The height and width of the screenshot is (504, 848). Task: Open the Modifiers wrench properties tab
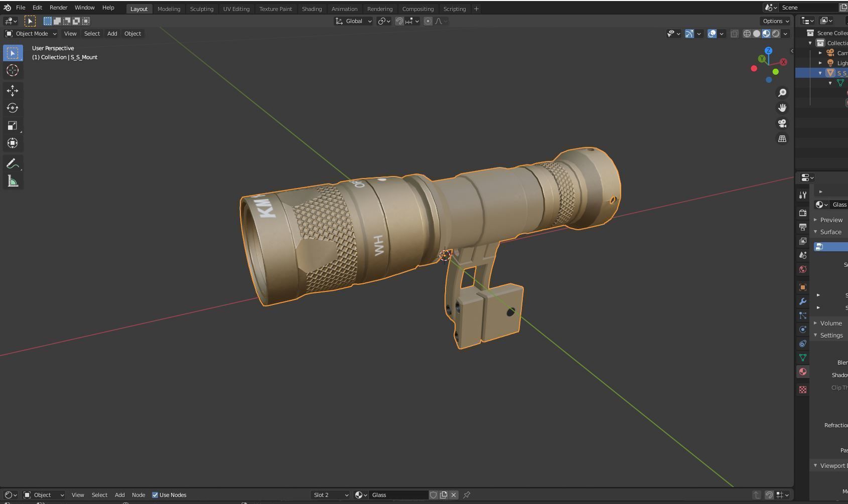(x=803, y=301)
